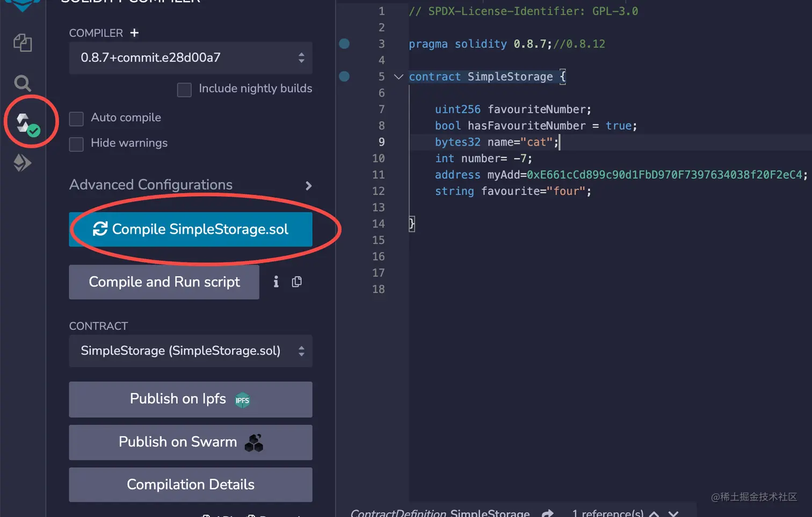Screen dimensions: 812x517
Task: Click the int number= -7 code line
Action: pyautogui.click(x=483, y=159)
